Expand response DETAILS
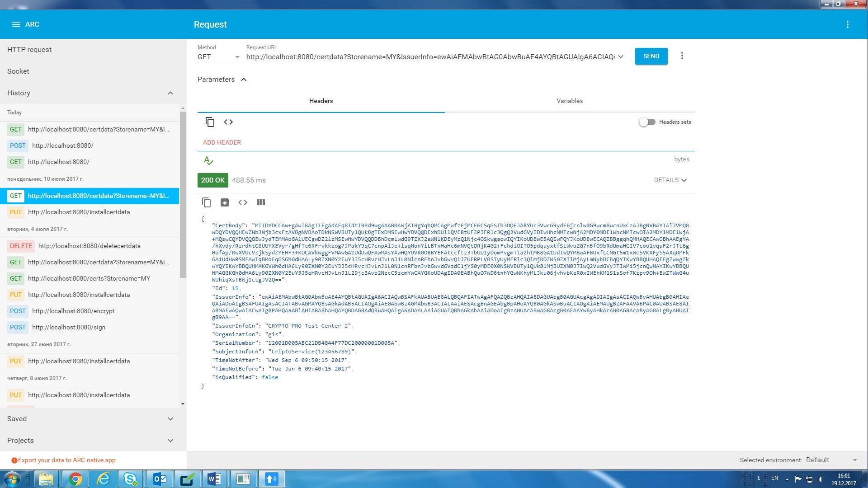 (670, 180)
